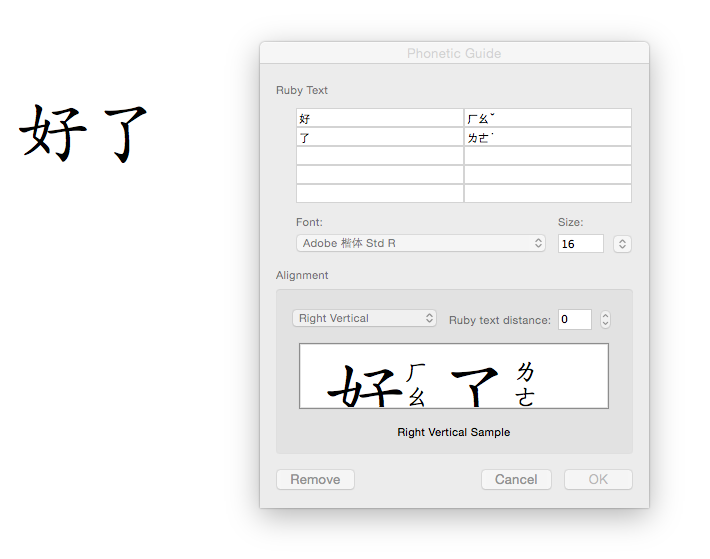Click the fifth empty base text cell
The width and height of the screenshot is (710, 559).
point(380,193)
